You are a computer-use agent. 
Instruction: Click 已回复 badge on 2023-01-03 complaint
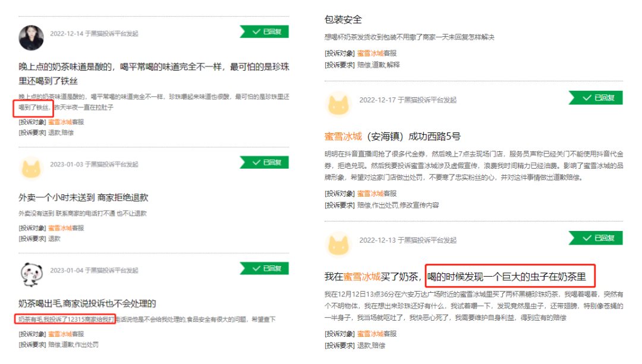(265, 162)
